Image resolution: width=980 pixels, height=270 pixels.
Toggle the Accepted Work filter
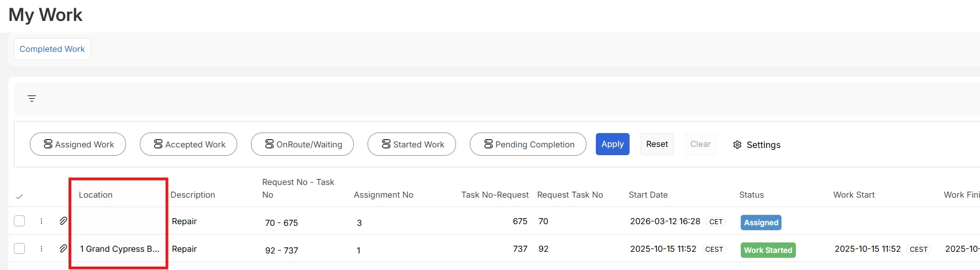coord(188,144)
